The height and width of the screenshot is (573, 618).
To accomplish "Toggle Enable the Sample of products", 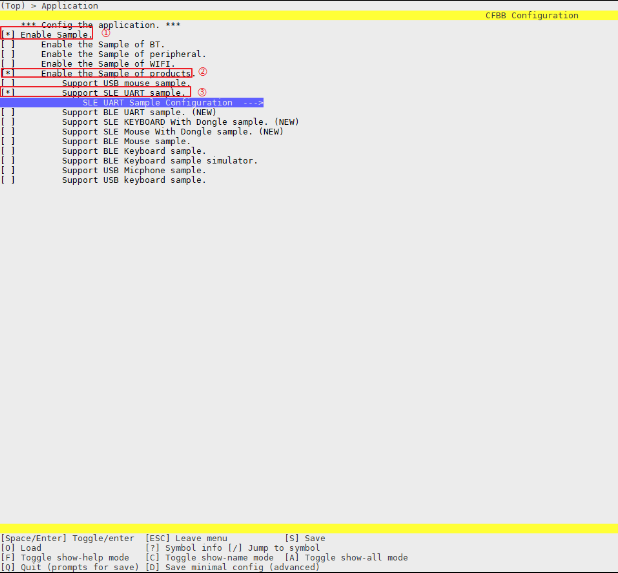I will point(8,74).
